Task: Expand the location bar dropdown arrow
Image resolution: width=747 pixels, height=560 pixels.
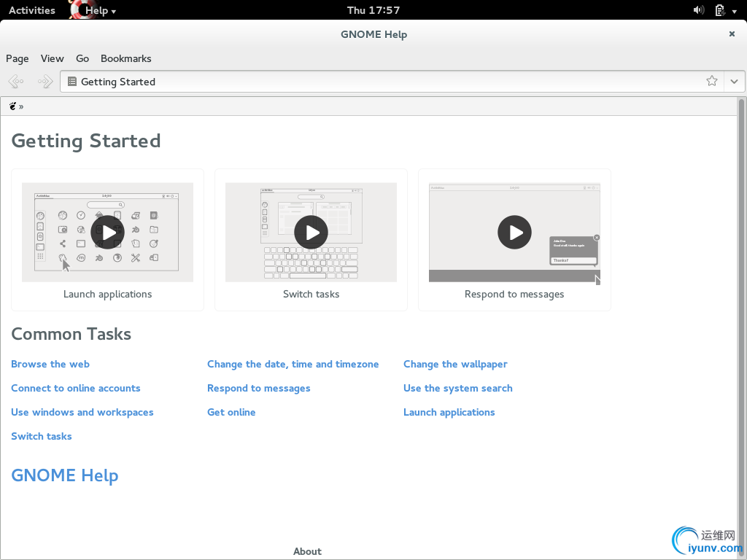Action: tap(734, 82)
